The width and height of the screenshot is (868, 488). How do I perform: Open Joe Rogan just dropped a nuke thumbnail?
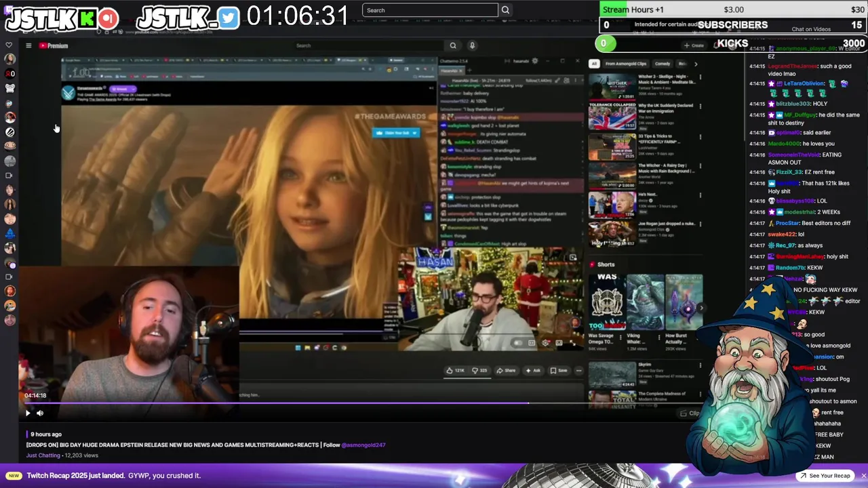[612, 234]
